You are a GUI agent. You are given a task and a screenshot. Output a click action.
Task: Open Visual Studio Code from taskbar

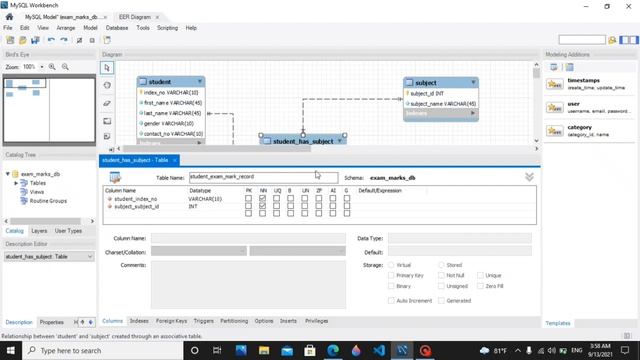(379, 351)
